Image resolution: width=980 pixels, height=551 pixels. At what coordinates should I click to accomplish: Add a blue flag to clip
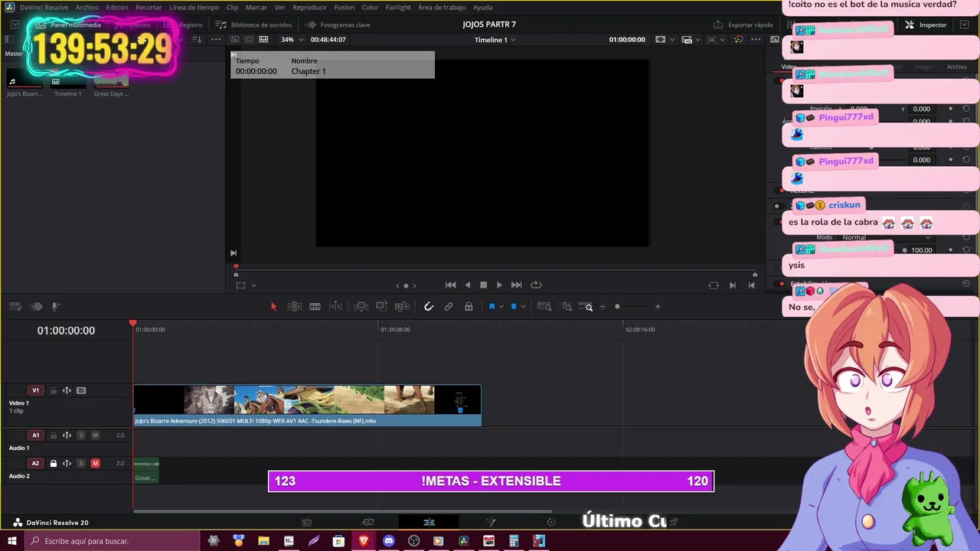pyautogui.click(x=492, y=307)
